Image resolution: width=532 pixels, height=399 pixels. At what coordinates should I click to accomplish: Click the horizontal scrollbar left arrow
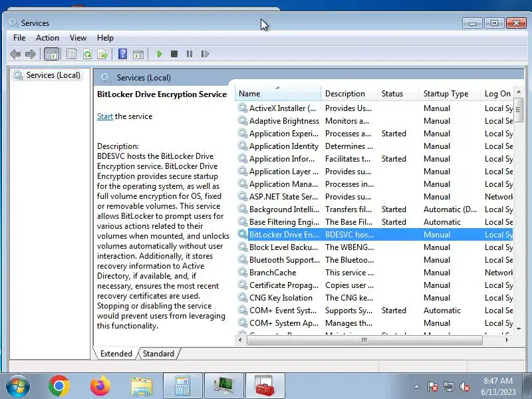click(x=240, y=340)
